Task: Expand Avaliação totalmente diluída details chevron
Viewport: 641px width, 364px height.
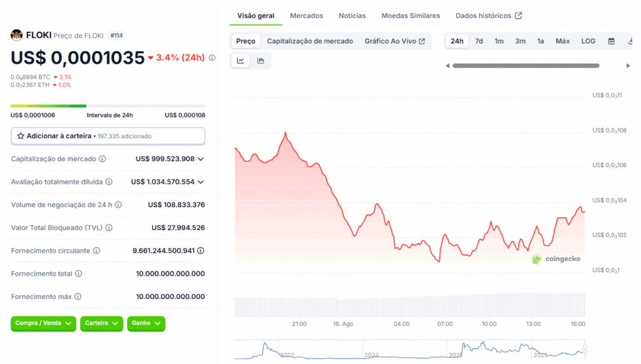Action: pos(201,182)
